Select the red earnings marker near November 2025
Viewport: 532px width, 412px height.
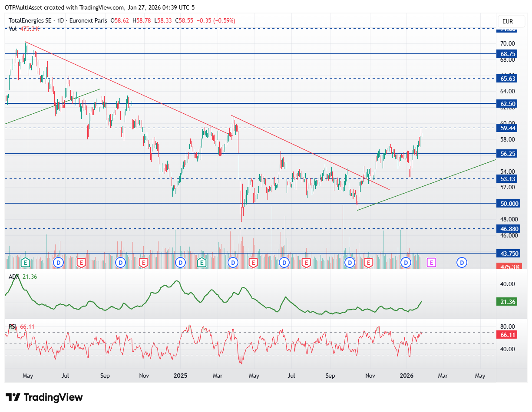[x=369, y=262]
